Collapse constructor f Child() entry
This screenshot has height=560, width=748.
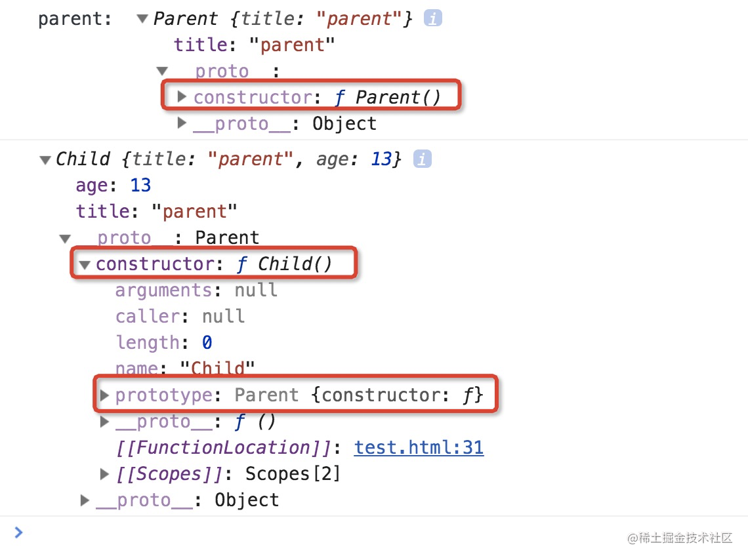point(85,265)
